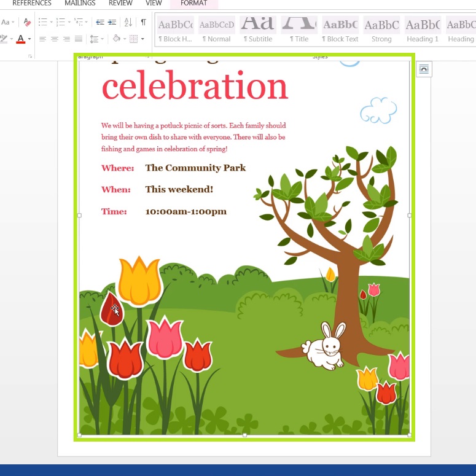The image size is (476, 476).
Task: Apply paragraph borders
Action: 133,39
